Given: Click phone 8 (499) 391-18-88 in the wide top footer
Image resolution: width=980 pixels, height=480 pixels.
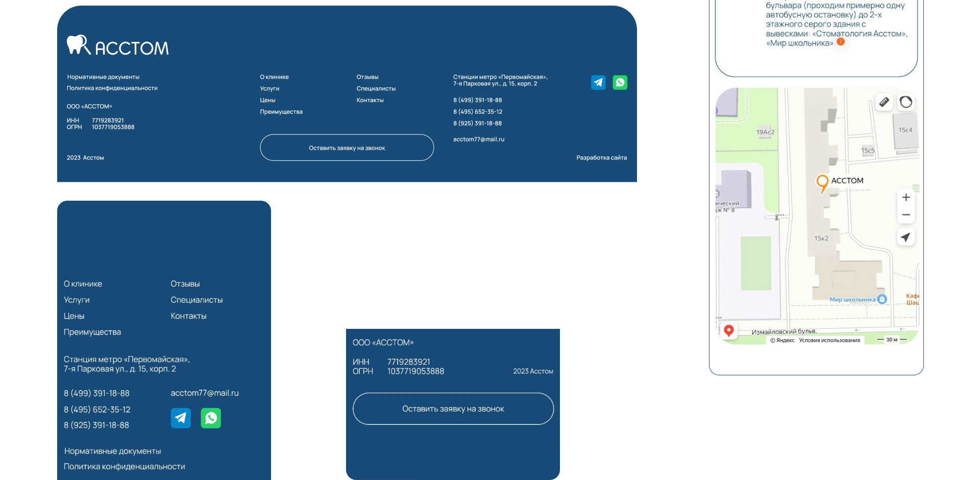Looking at the screenshot, I should (478, 100).
